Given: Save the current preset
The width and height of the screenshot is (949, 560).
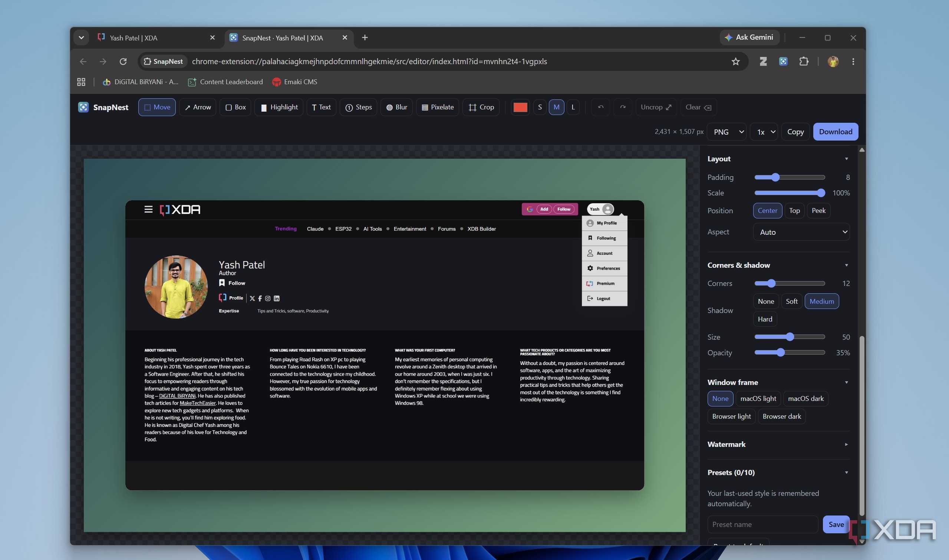Looking at the screenshot, I should click(836, 524).
